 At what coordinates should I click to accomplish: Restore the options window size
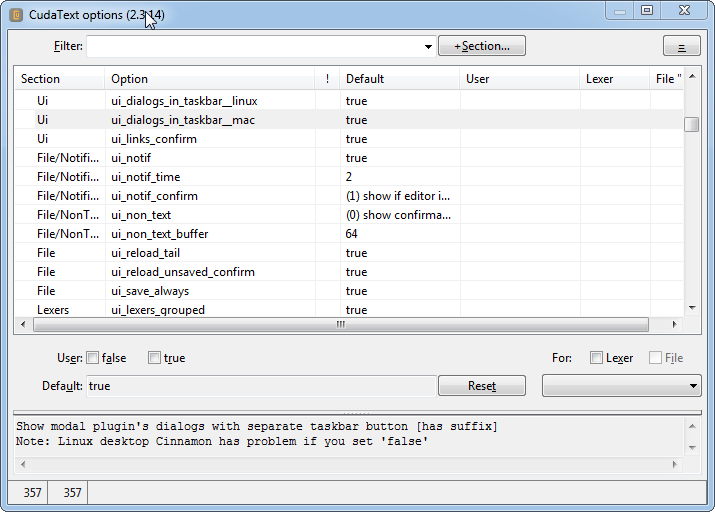tap(647, 10)
